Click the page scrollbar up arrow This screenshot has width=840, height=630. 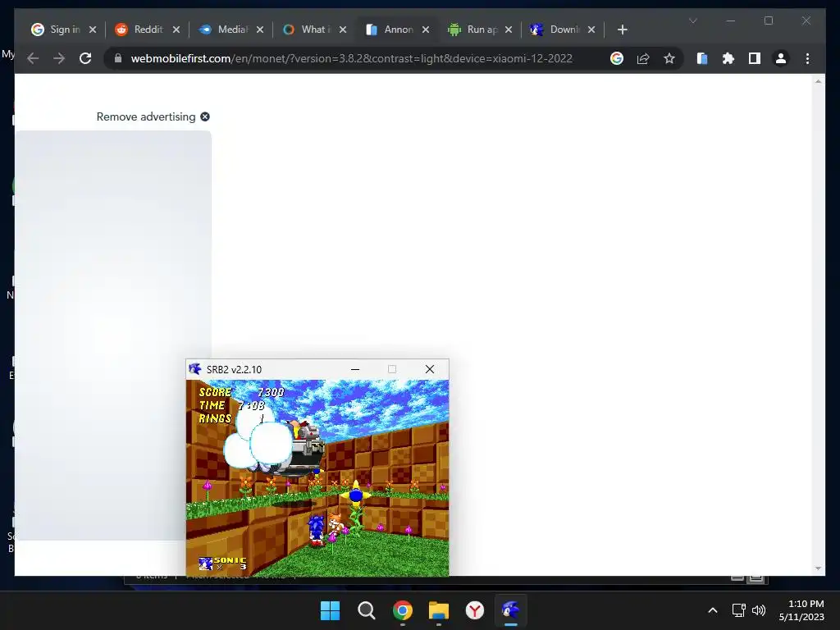pos(818,81)
